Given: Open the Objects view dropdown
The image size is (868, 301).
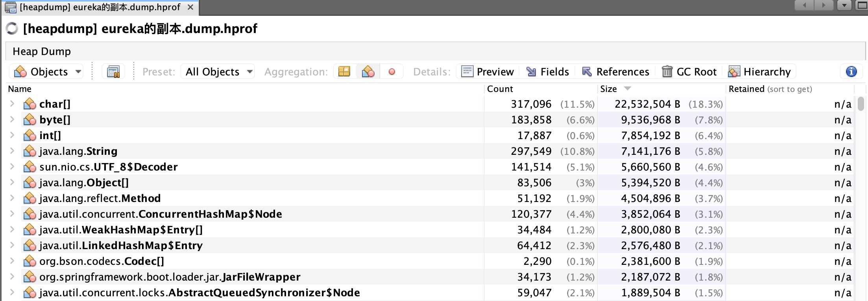Looking at the screenshot, I should (x=46, y=72).
